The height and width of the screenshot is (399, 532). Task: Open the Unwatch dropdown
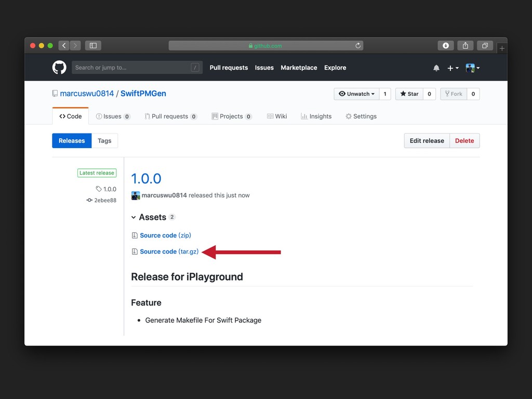[x=356, y=94]
